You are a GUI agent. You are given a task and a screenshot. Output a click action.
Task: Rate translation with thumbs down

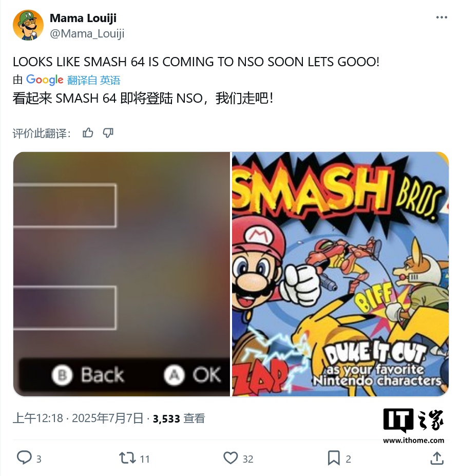coord(108,132)
